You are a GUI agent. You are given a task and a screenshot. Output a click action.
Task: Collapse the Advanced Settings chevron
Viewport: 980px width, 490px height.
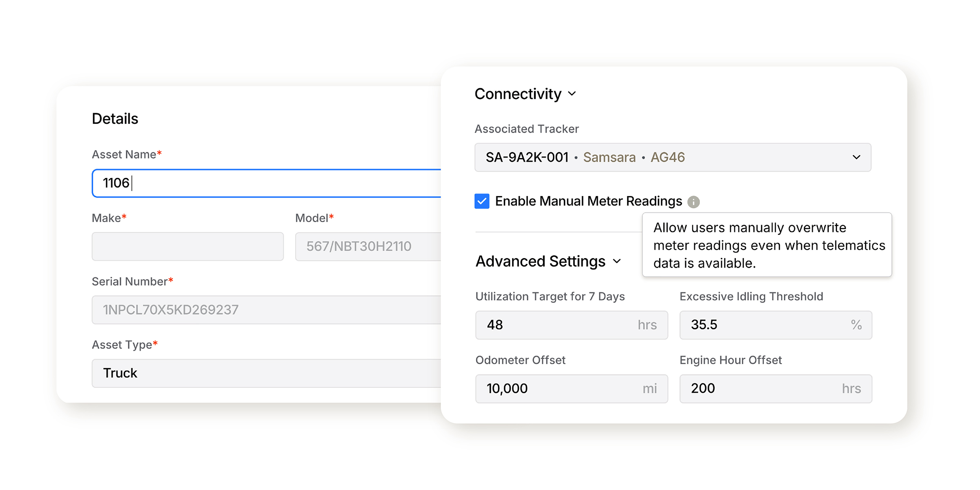pyautogui.click(x=617, y=261)
